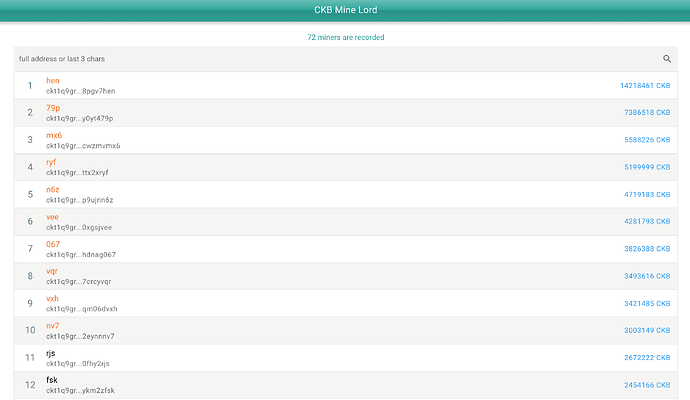This screenshot has height=400, width=690.
Task: Open miner 79p in rank 2
Action: click(53, 107)
